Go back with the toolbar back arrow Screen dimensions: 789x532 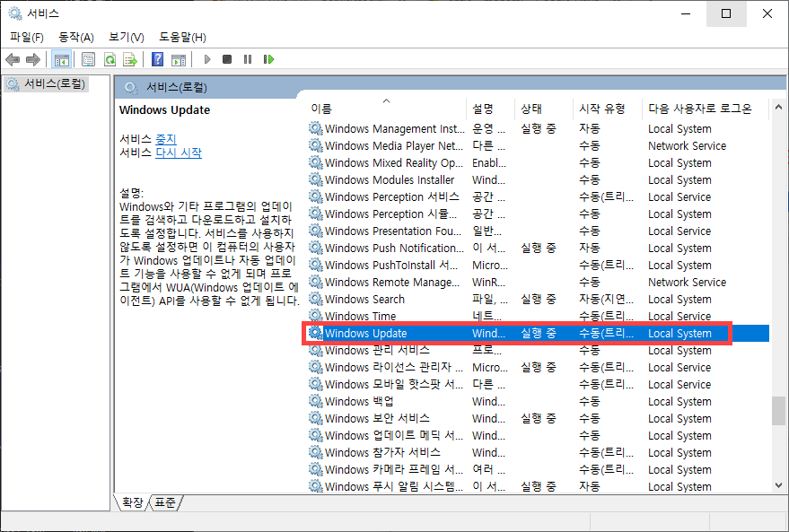click(13, 60)
